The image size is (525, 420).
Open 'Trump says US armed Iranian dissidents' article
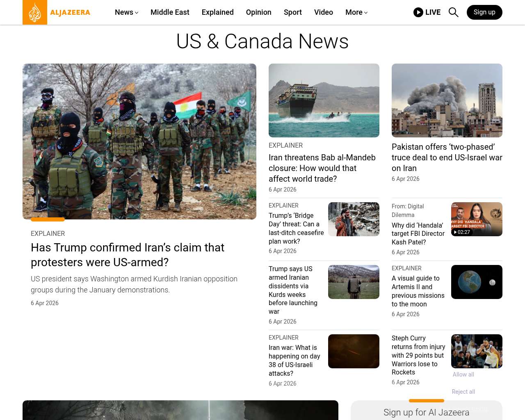(293, 290)
